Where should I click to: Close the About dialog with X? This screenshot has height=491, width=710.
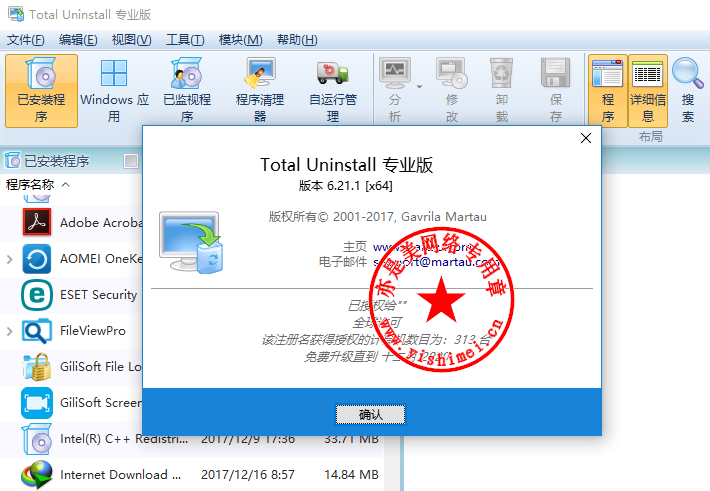(586, 138)
